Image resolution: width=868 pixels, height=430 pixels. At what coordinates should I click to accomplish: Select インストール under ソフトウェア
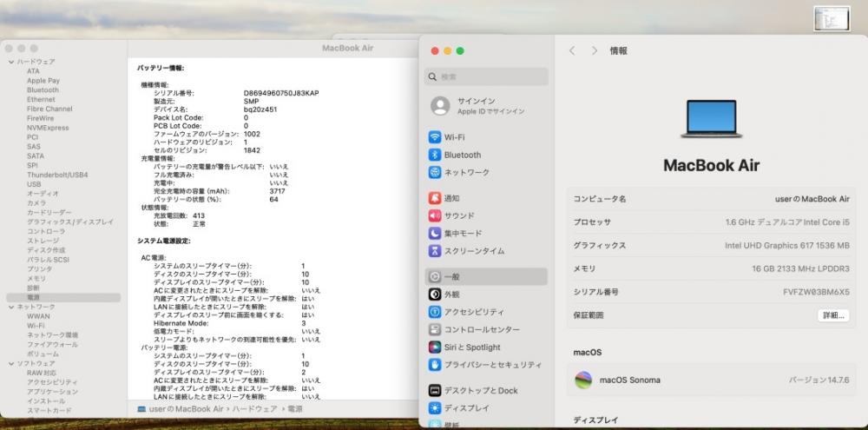click(46, 401)
